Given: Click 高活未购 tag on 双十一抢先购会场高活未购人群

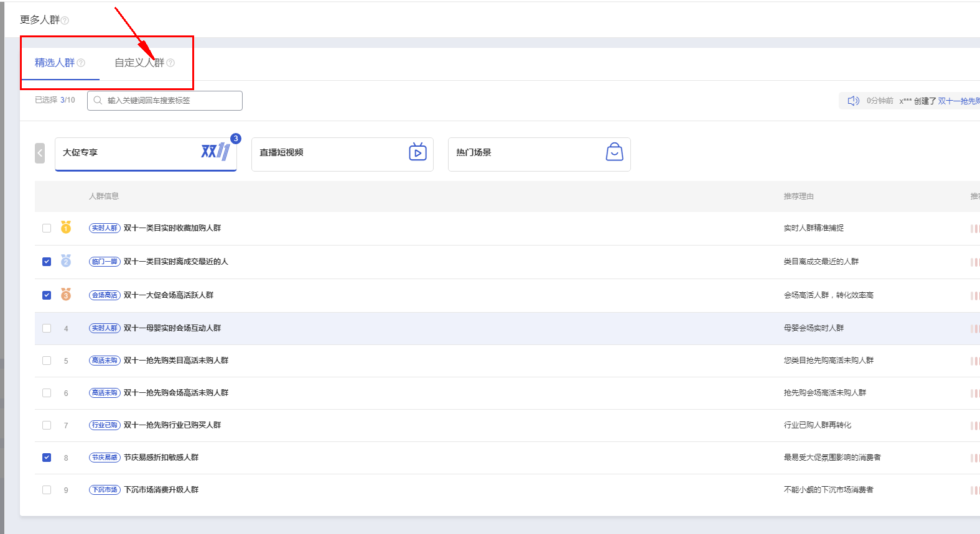Looking at the screenshot, I should click(x=105, y=393).
